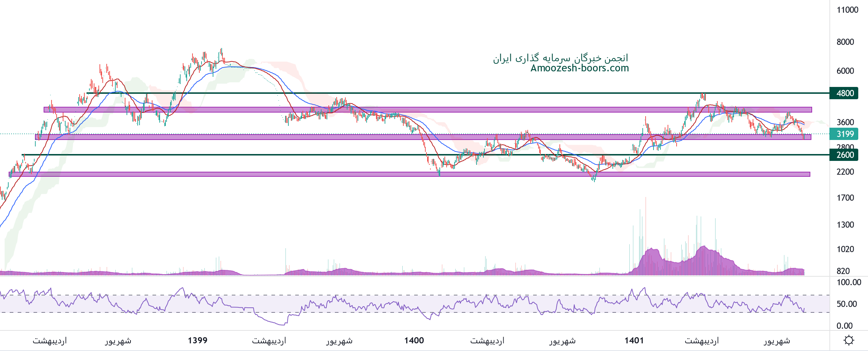Select the current price 3199 label
This screenshot has width=868, height=351.
[845, 134]
